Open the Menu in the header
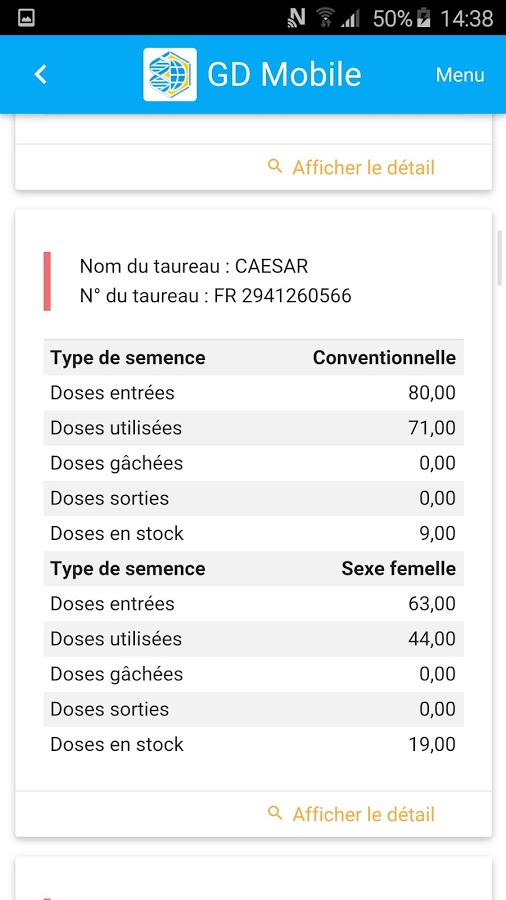 point(460,75)
